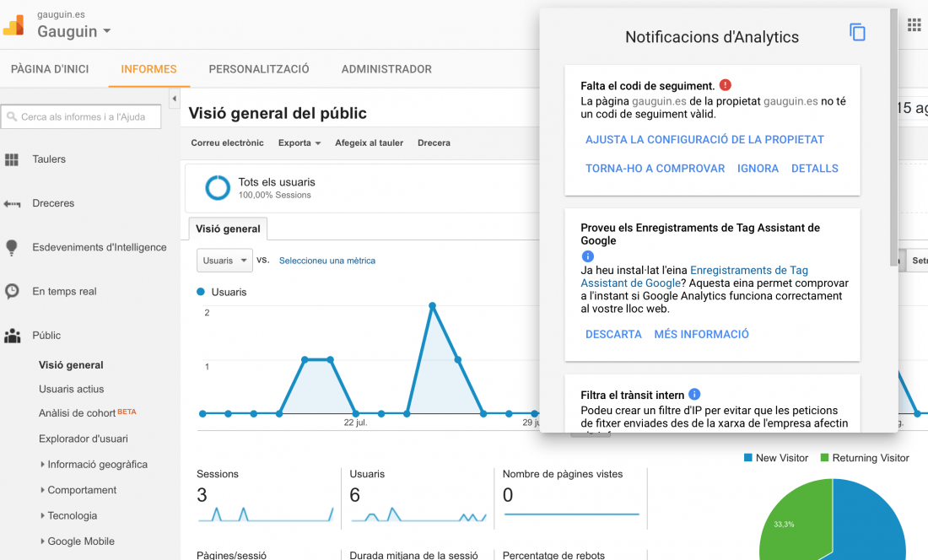Click Torna-ho a comprovar button
Viewport: 928px width, 560px height.
[x=656, y=169]
